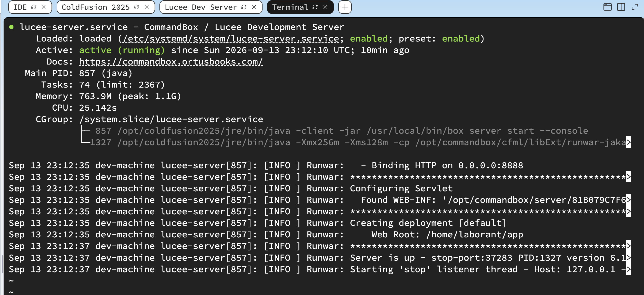Close the ColdFusion 2025 tab
Screen dimensions: 644x295
tap(147, 7)
